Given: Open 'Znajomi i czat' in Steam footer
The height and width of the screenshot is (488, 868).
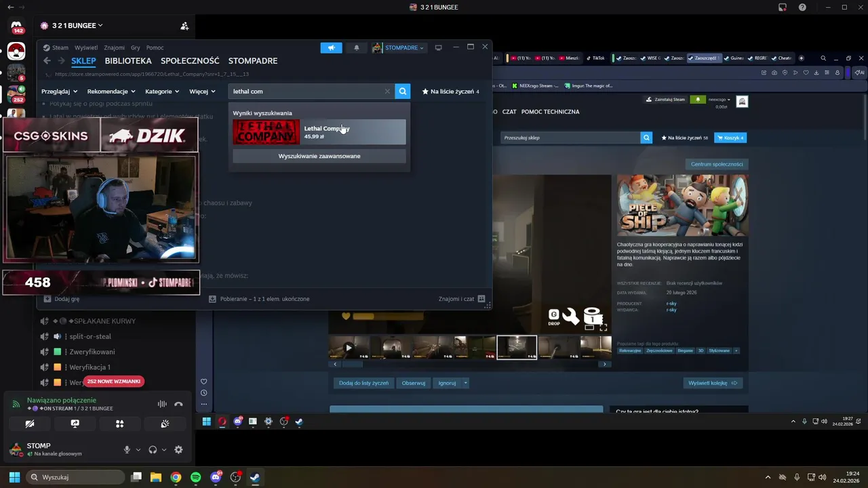Looking at the screenshot, I should (x=462, y=299).
